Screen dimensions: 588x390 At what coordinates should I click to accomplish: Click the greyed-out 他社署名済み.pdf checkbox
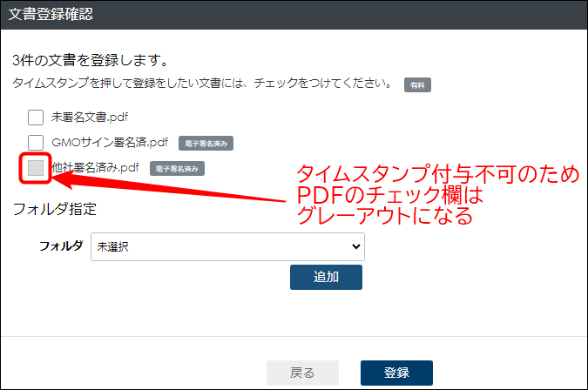pyautogui.click(x=36, y=168)
